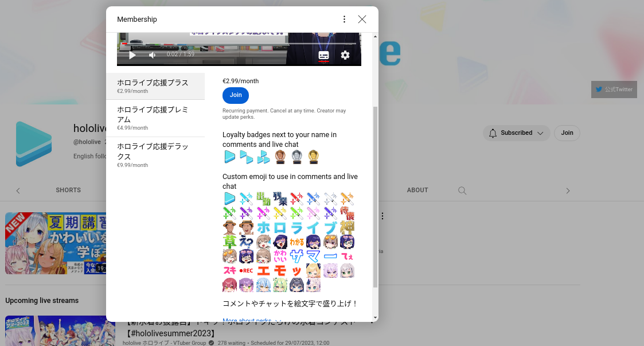Mute the membership video volume

(153, 55)
